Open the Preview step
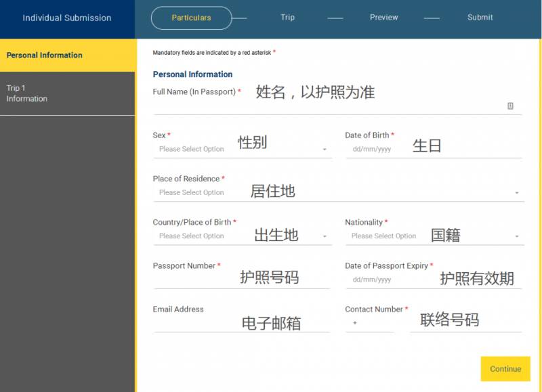Viewport: 542px width, 392px height. pyautogui.click(x=383, y=18)
